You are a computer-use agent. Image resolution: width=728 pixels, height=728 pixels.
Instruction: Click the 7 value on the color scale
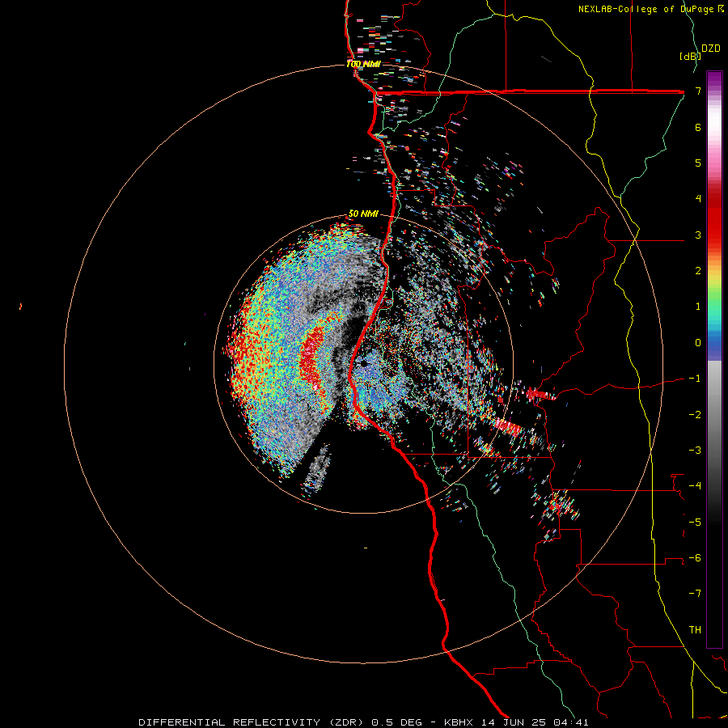click(698, 91)
